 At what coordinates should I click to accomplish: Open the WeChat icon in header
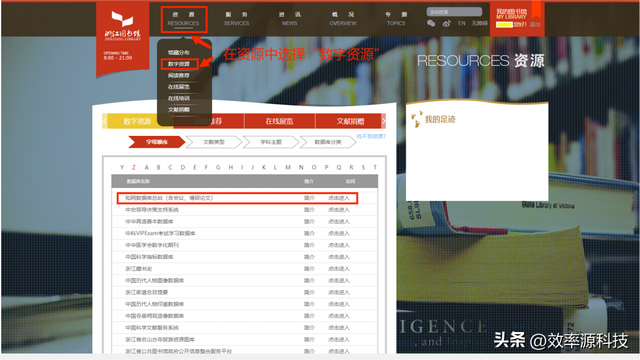[431, 23]
